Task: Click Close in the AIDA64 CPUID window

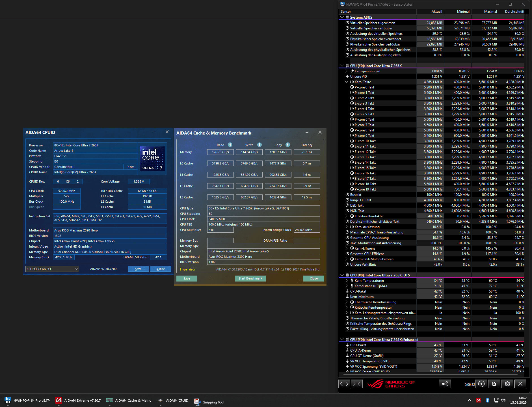Action: [x=161, y=269]
